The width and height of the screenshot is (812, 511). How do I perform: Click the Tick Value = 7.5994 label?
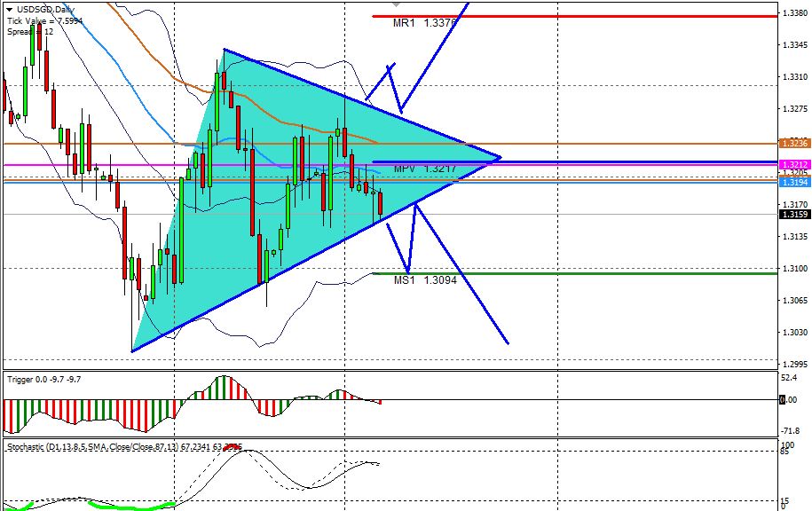pyautogui.click(x=44, y=20)
